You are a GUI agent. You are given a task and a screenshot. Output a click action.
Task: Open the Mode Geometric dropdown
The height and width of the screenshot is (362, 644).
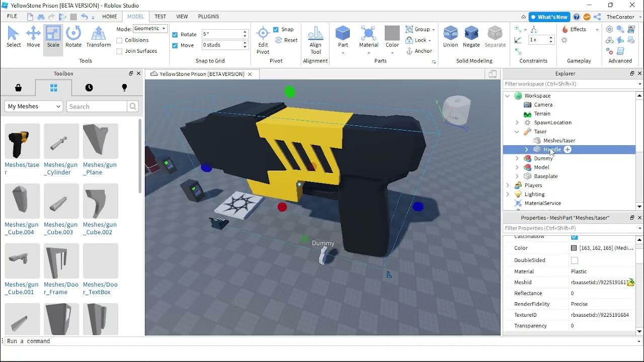click(x=149, y=29)
